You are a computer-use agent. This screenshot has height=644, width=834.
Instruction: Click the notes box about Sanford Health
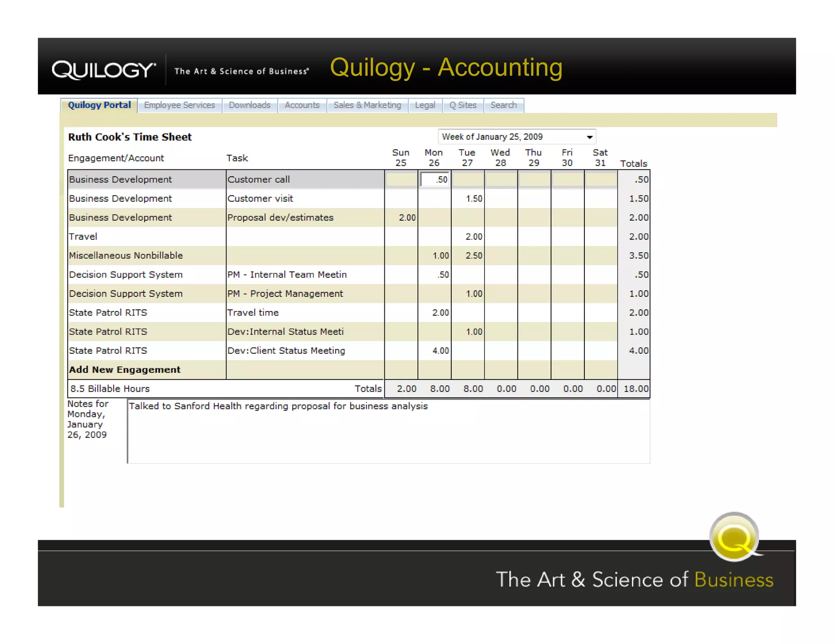coord(388,432)
